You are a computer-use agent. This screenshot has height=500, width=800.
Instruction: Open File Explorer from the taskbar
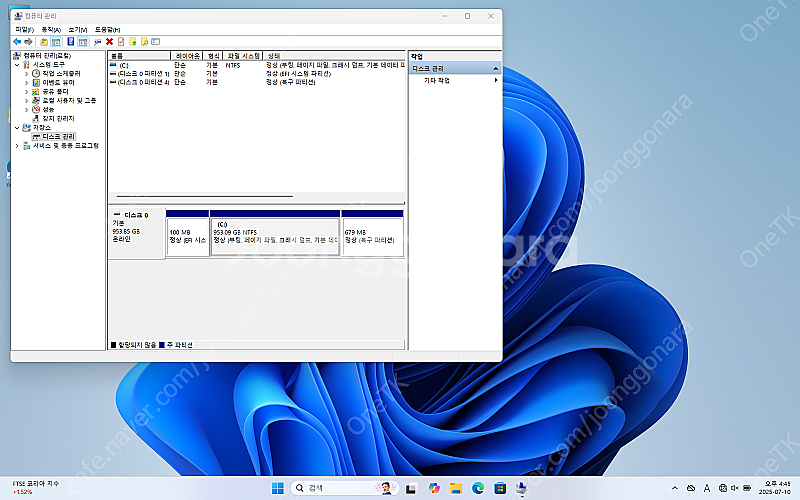pyautogui.click(x=456, y=488)
